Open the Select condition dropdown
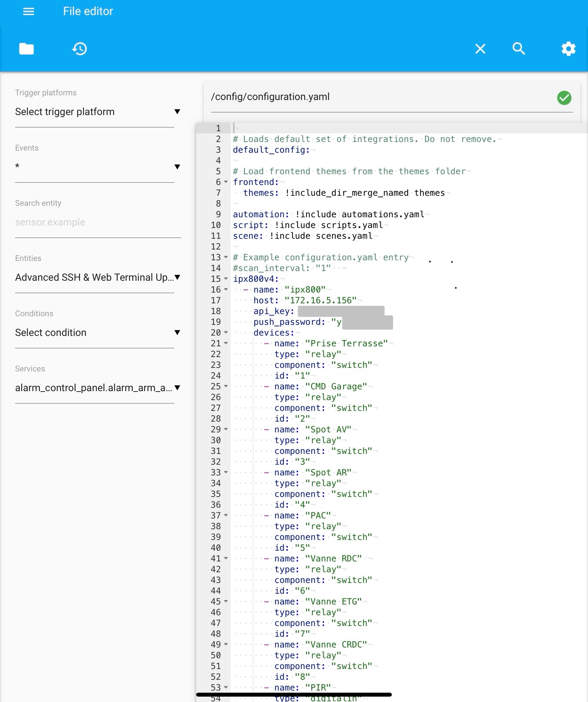This screenshot has height=702, width=588. coord(97,333)
